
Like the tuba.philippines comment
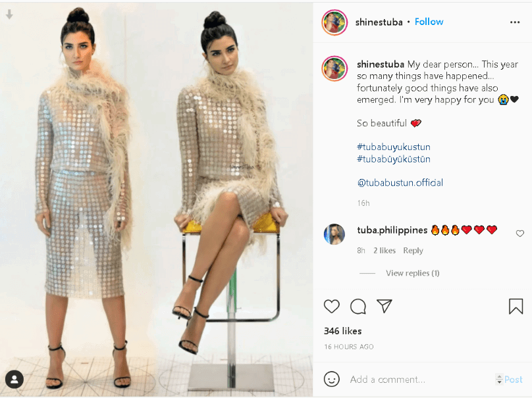click(519, 234)
